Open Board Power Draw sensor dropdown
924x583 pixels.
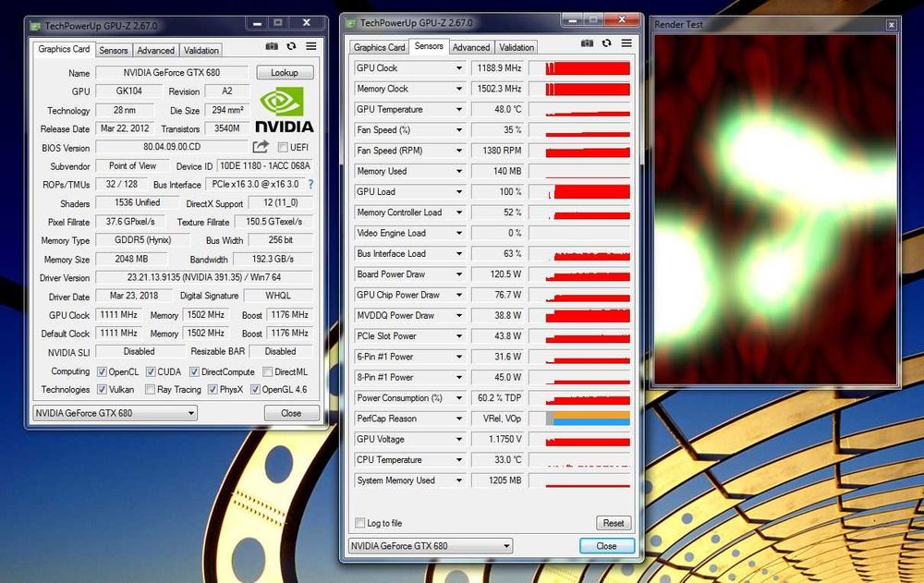tap(459, 274)
